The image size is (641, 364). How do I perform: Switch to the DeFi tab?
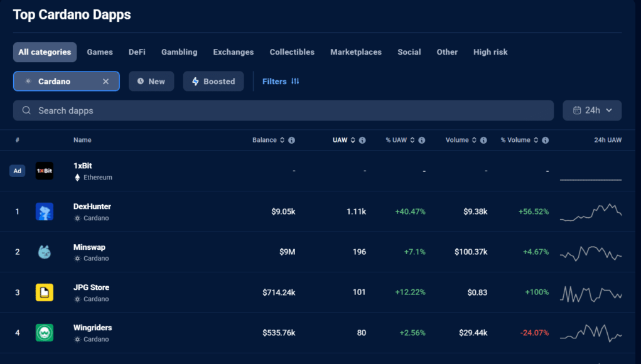(137, 52)
